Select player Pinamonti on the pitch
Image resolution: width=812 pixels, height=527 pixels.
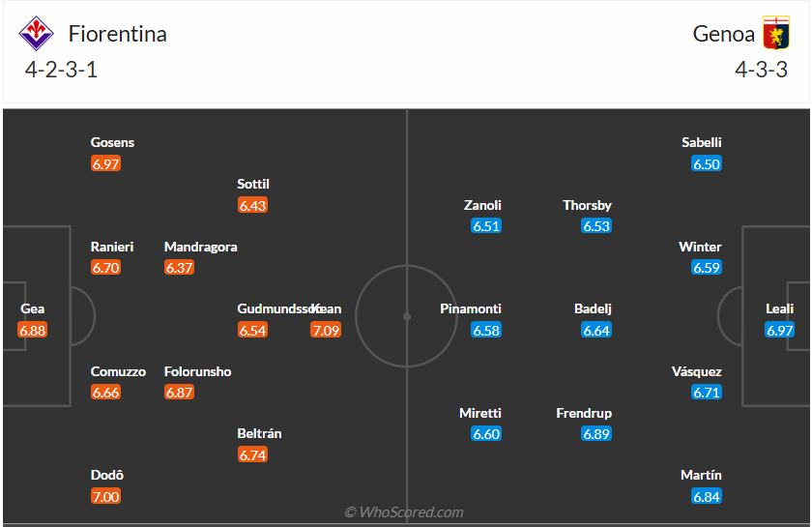point(471,308)
